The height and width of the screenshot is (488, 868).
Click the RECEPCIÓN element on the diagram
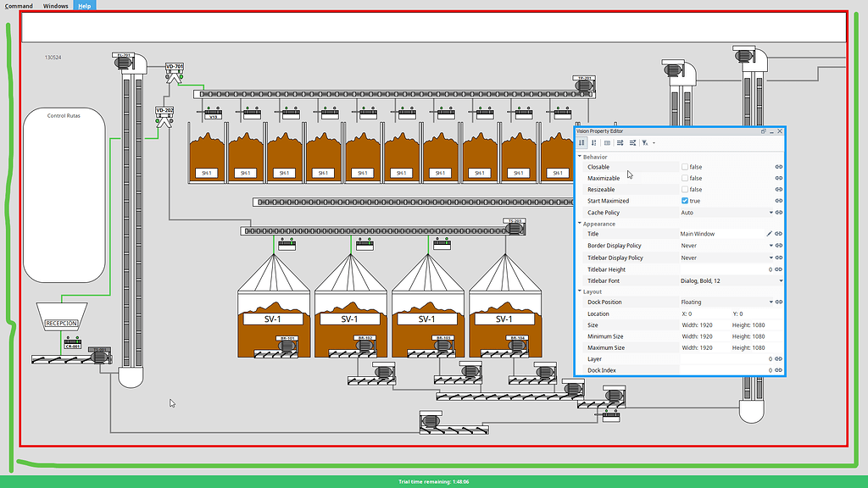tap(62, 323)
